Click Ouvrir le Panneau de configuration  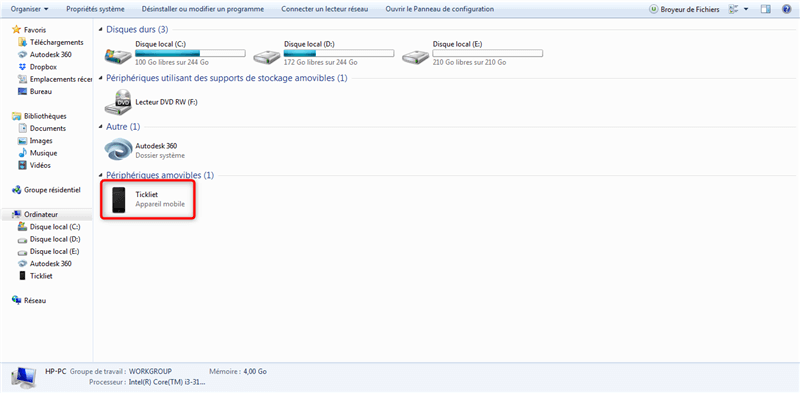(439, 9)
